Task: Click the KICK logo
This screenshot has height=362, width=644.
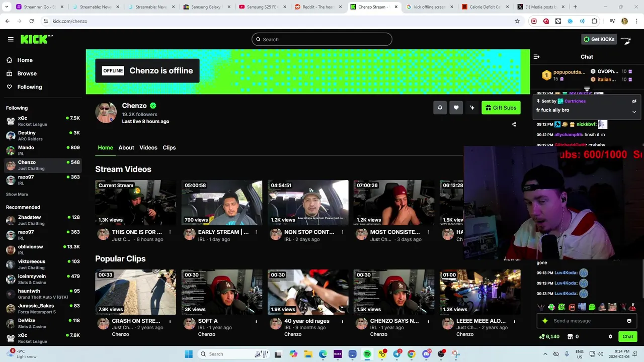Action: [x=36, y=39]
